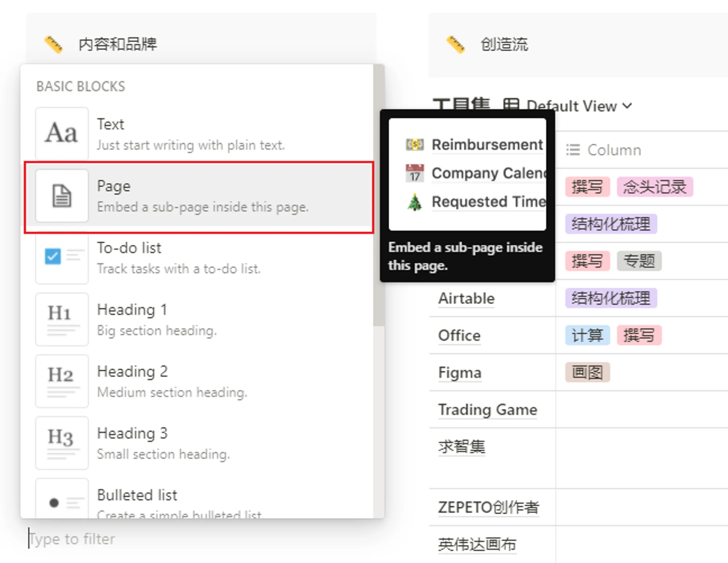728x563 pixels.
Task: Click the blue 计算 tag in Office row
Action: click(x=587, y=335)
